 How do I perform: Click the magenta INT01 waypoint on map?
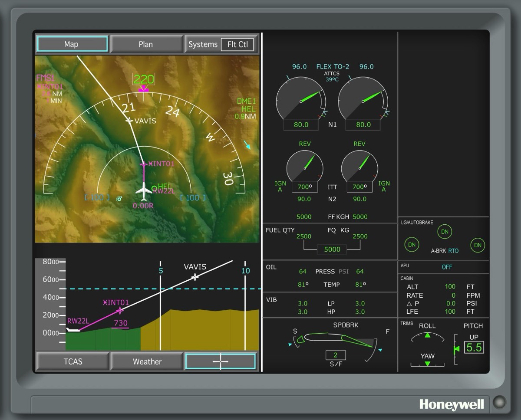coord(144,164)
